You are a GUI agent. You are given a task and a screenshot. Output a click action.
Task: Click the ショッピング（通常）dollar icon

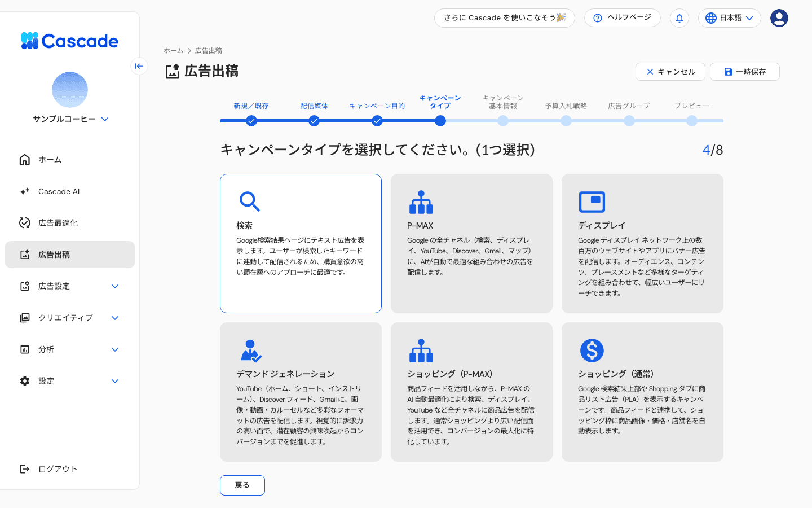pyautogui.click(x=592, y=351)
